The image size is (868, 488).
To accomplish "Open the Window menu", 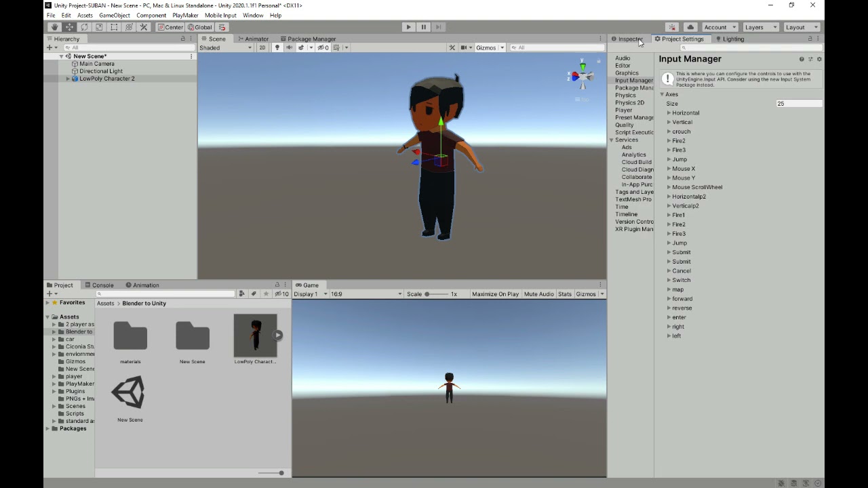I will click(x=253, y=15).
